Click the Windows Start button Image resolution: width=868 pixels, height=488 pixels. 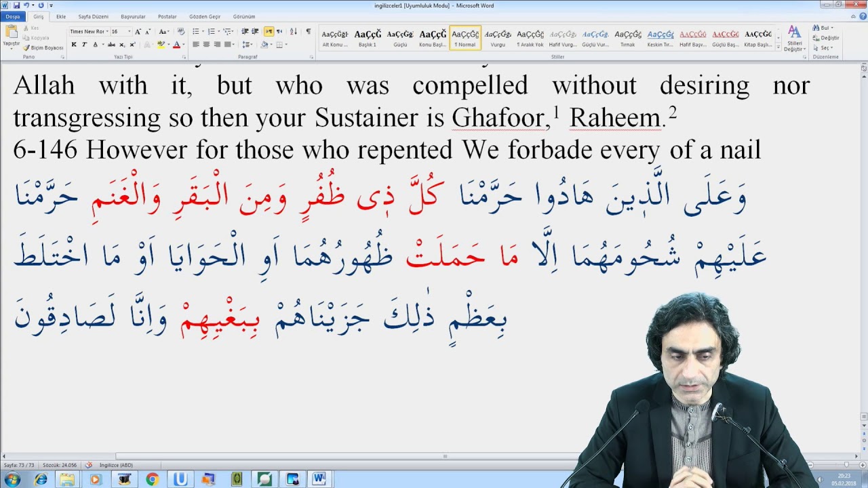point(12,479)
